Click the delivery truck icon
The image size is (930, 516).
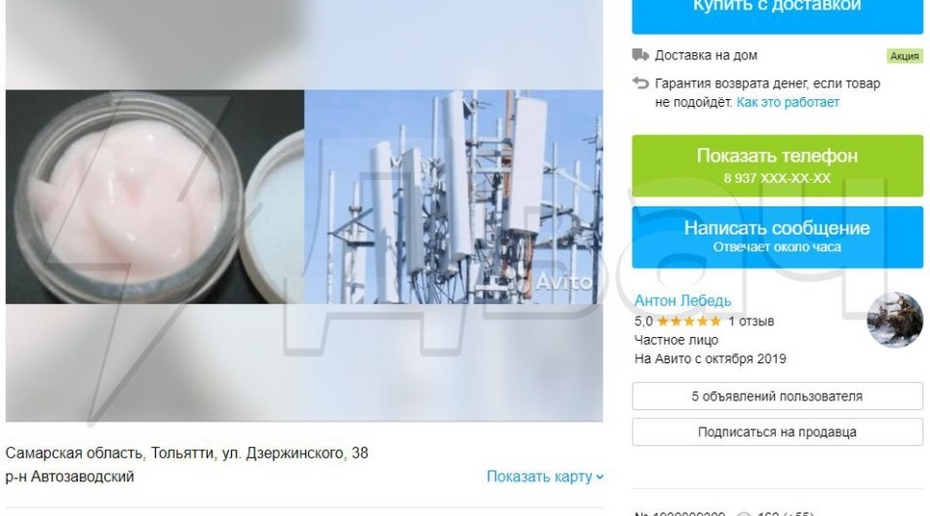(640, 55)
